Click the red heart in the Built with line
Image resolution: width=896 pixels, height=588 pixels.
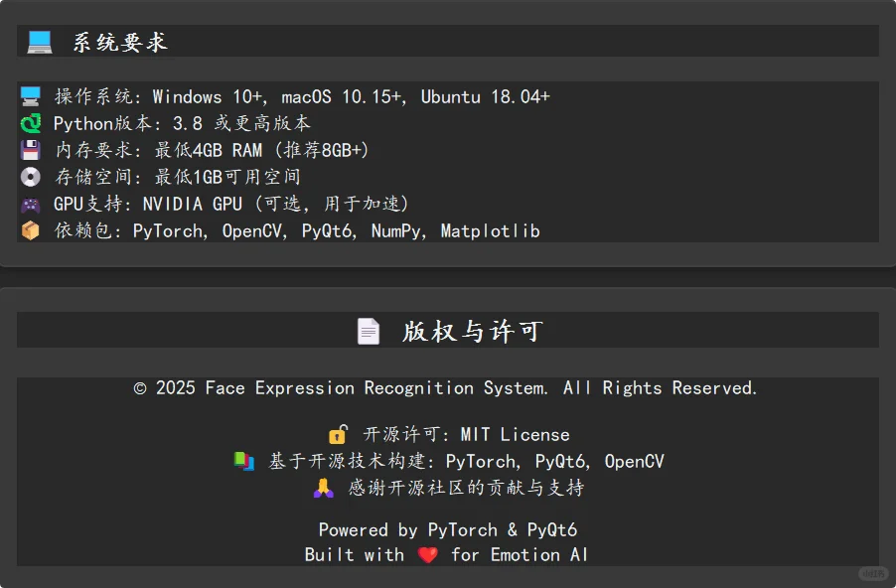tap(427, 555)
